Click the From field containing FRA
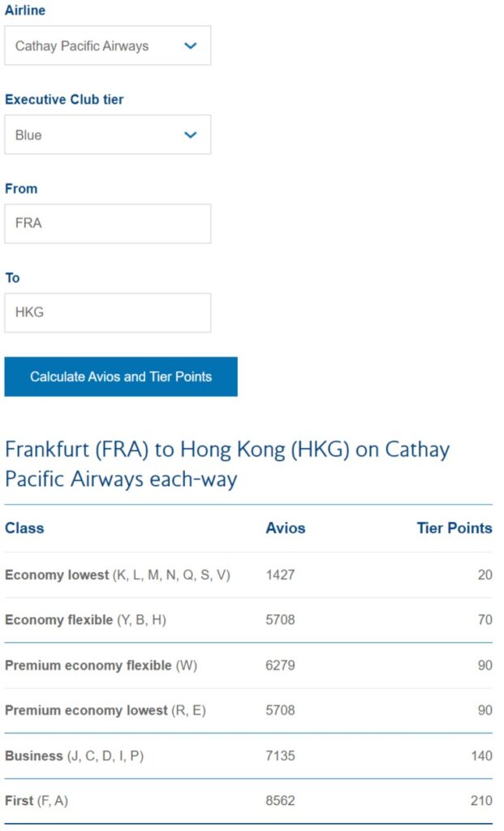 [107, 223]
